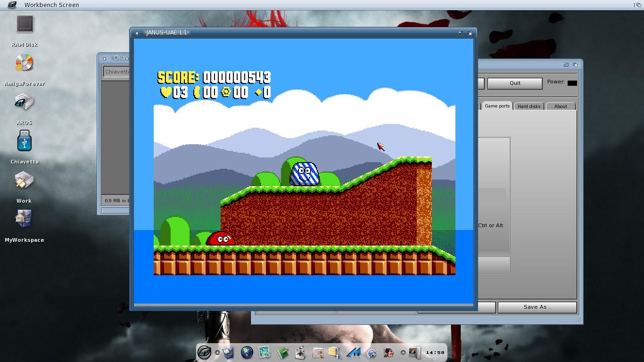Open the Hard disks tab
The height and width of the screenshot is (362, 644).
(x=529, y=107)
